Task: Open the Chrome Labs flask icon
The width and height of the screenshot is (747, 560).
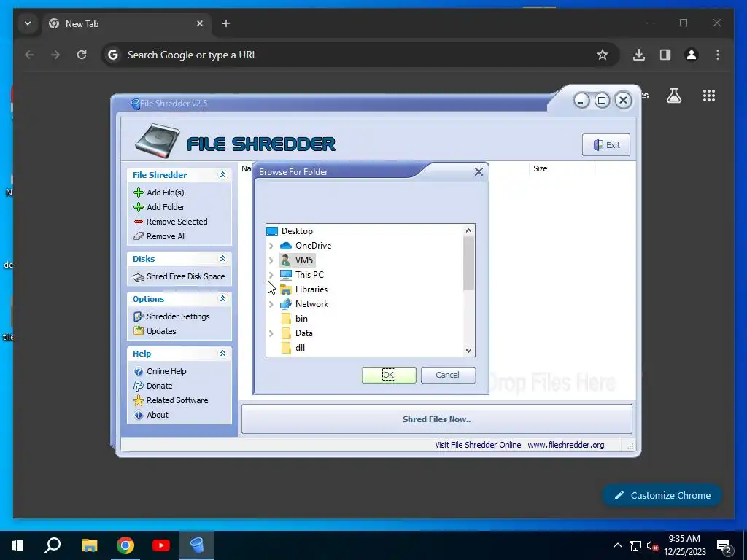Action: 673,96
